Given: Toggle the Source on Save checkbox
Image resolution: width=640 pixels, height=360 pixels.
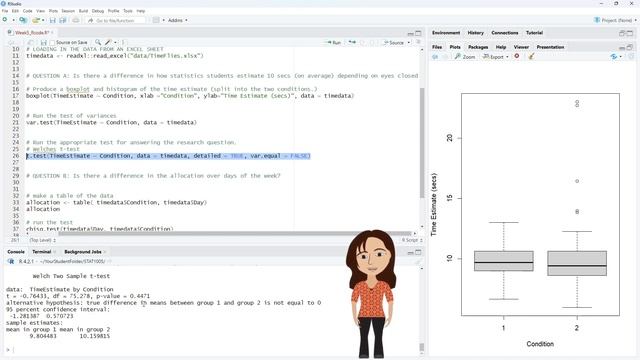Looking at the screenshot, I should click(x=52, y=42).
